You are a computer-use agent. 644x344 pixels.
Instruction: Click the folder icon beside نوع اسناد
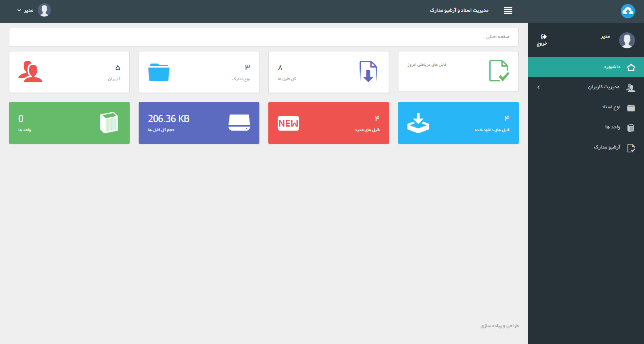pos(631,108)
